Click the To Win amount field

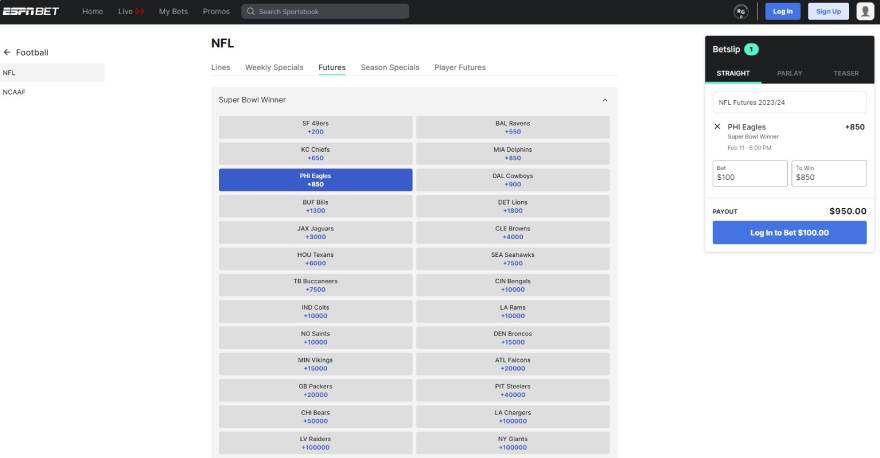[828, 173]
